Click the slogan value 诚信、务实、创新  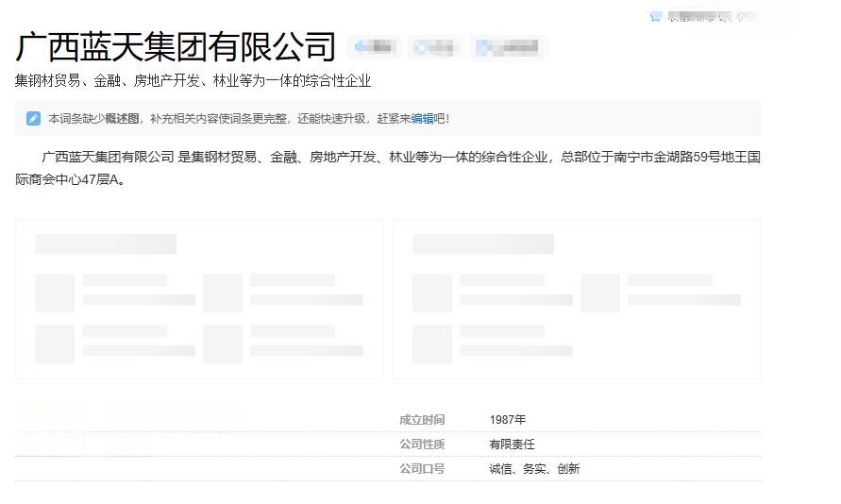[534, 469]
